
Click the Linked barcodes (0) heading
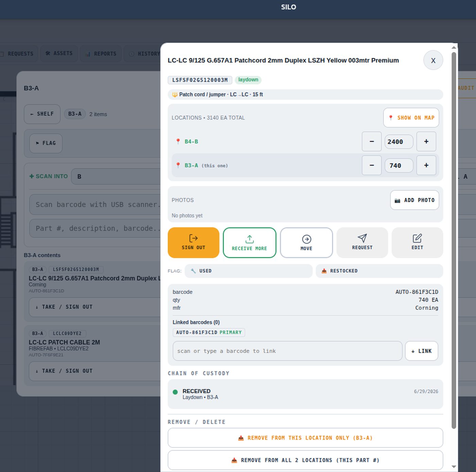(196, 322)
